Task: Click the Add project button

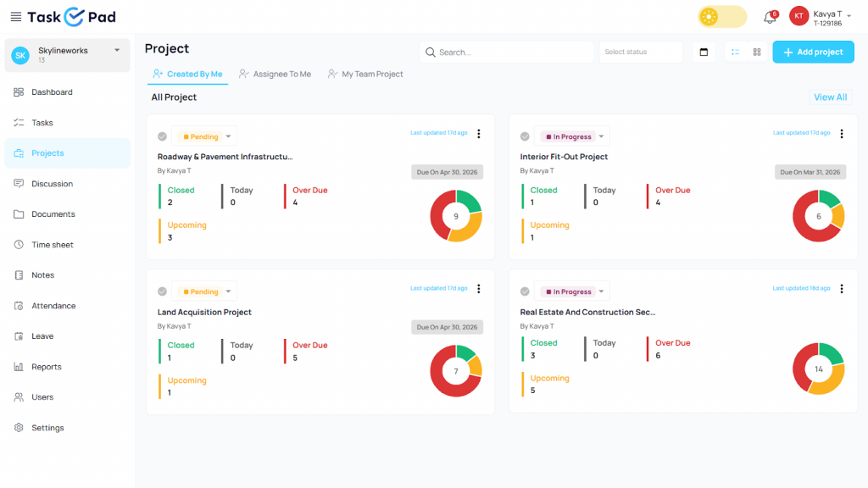Action: tap(813, 53)
